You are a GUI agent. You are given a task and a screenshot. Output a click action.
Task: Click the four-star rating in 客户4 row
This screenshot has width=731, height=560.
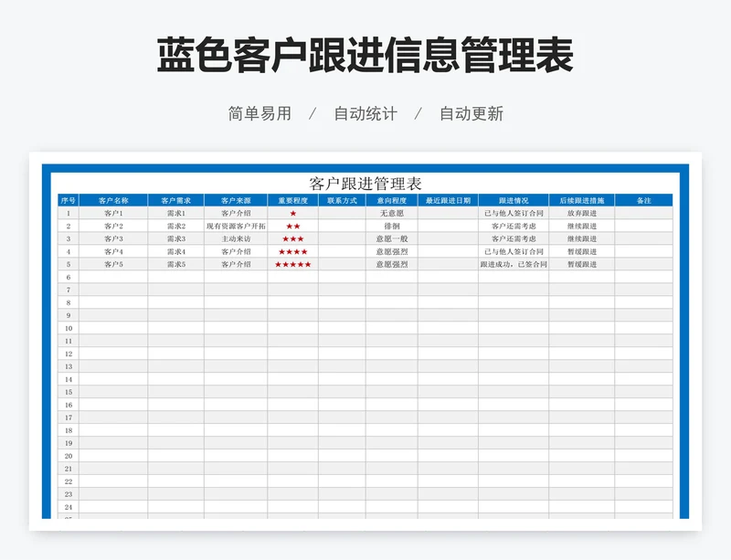click(x=292, y=252)
